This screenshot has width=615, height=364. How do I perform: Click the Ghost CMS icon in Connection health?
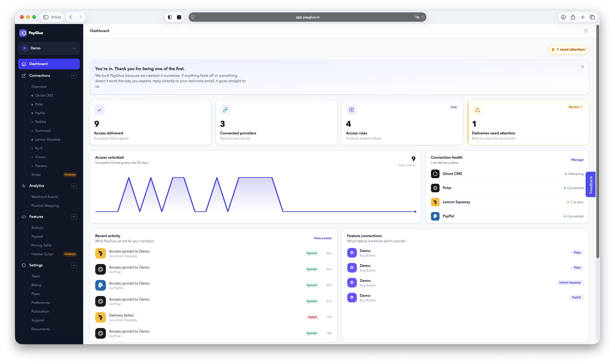(435, 174)
